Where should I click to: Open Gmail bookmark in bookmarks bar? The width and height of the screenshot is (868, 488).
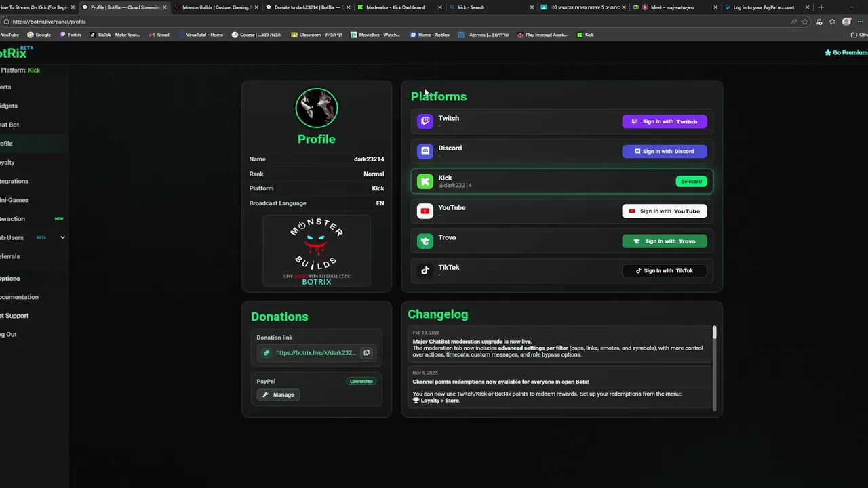[x=159, y=35]
